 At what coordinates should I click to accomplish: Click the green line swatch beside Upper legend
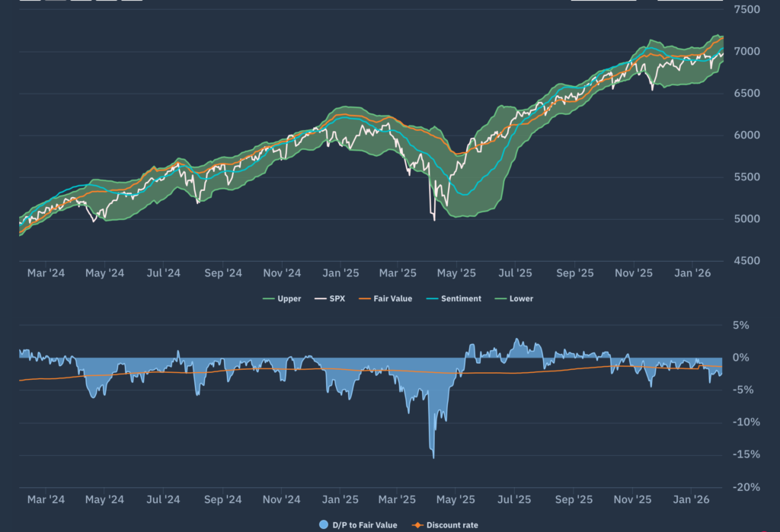268,299
